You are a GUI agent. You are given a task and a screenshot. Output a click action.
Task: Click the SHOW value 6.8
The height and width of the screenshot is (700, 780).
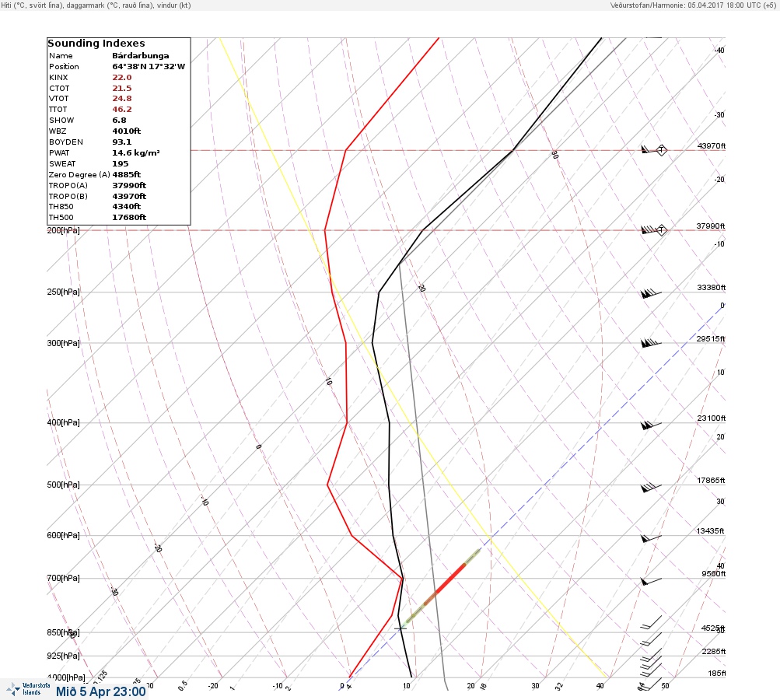(x=120, y=121)
